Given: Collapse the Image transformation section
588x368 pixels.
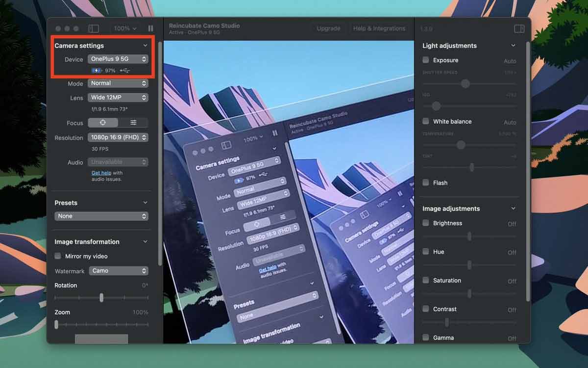Looking at the screenshot, I should [145, 242].
